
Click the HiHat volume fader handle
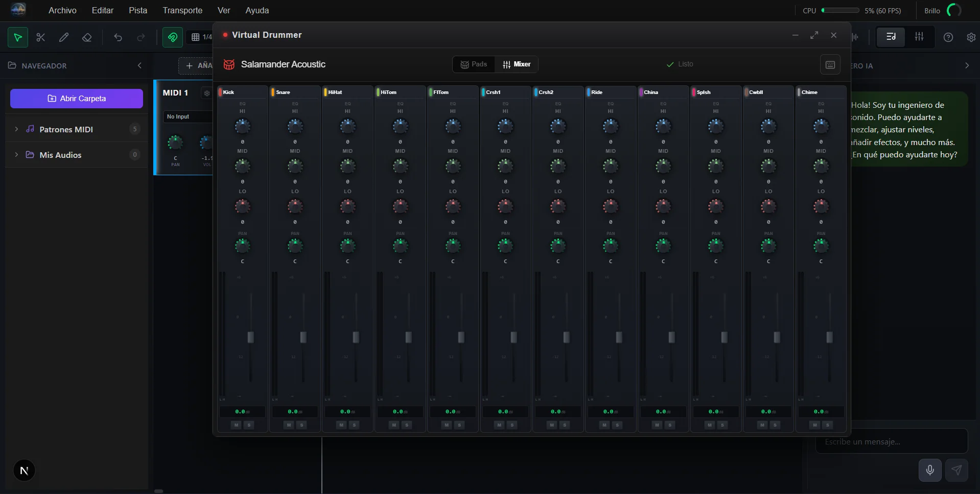click(x=356, y=337)
